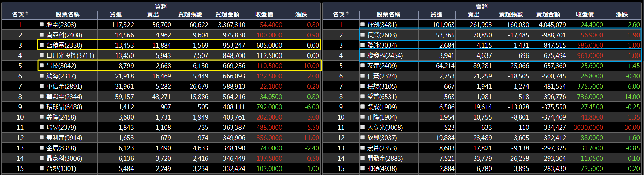Check the 晶技(3042) row checkbox
Screen dimensions: 644x175
[42, 66]
